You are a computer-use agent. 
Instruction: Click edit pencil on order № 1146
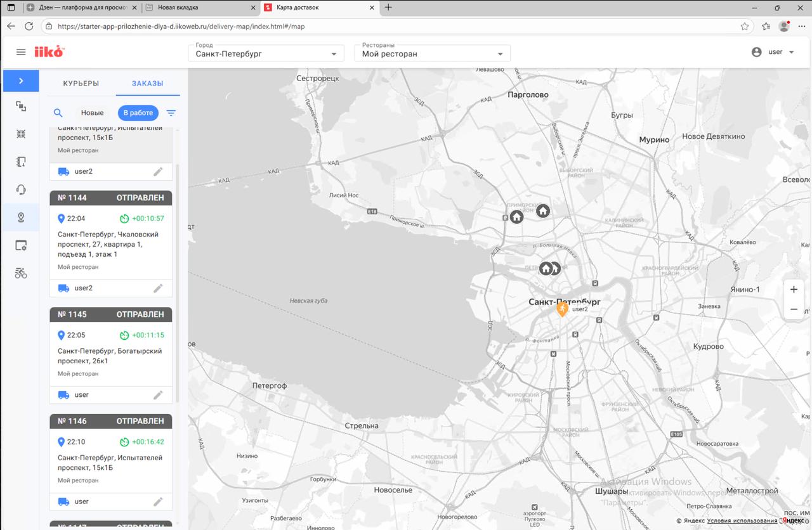coord(158,501)
